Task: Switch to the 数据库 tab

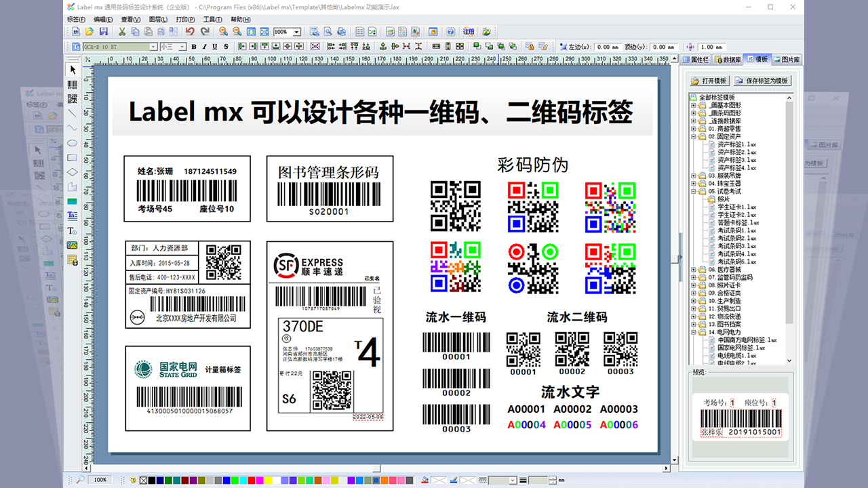Action: [x=728, y=60]
